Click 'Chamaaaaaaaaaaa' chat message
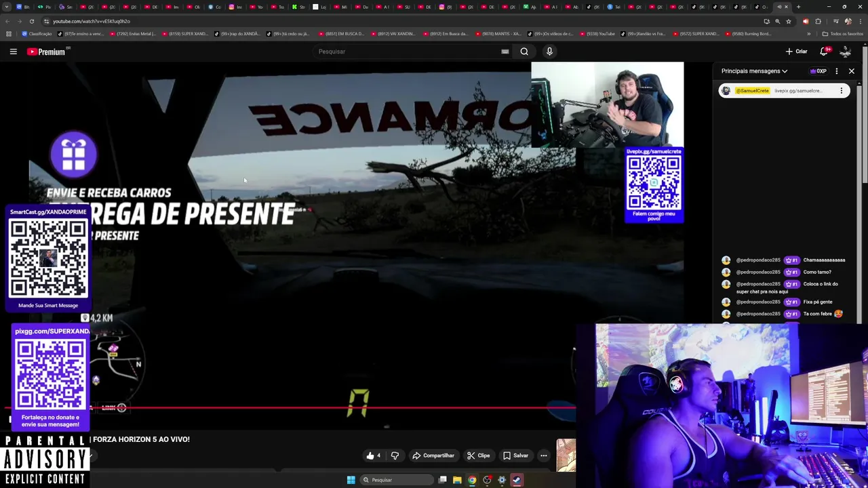Screen dimensions: 868x488 pos(824,260)
